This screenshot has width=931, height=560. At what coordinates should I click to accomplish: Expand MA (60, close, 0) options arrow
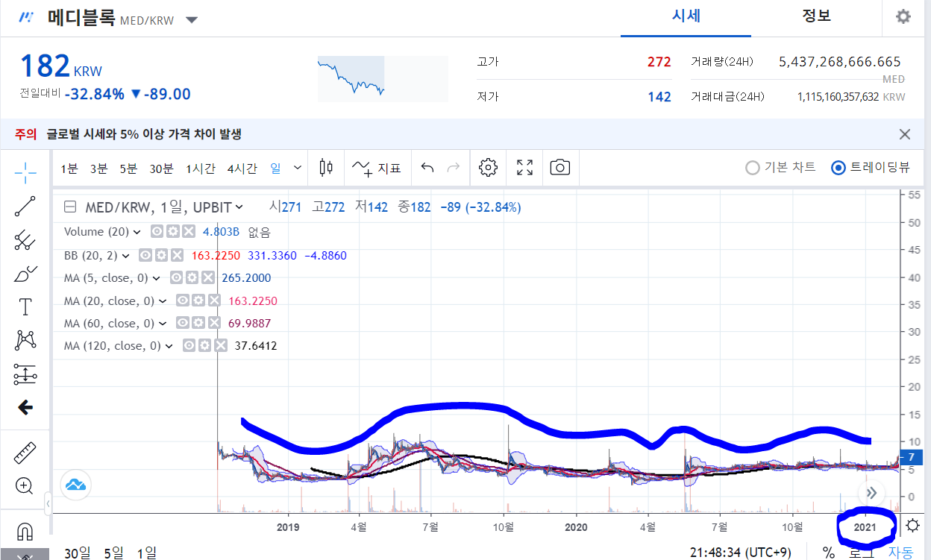[x=163, y=323]
